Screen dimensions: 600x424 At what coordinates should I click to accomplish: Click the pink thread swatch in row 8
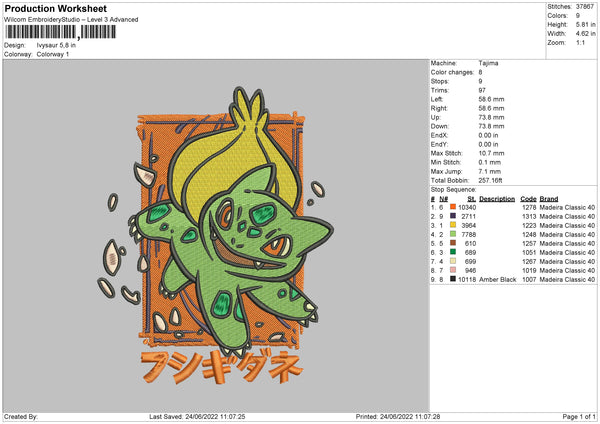[453, 270]
